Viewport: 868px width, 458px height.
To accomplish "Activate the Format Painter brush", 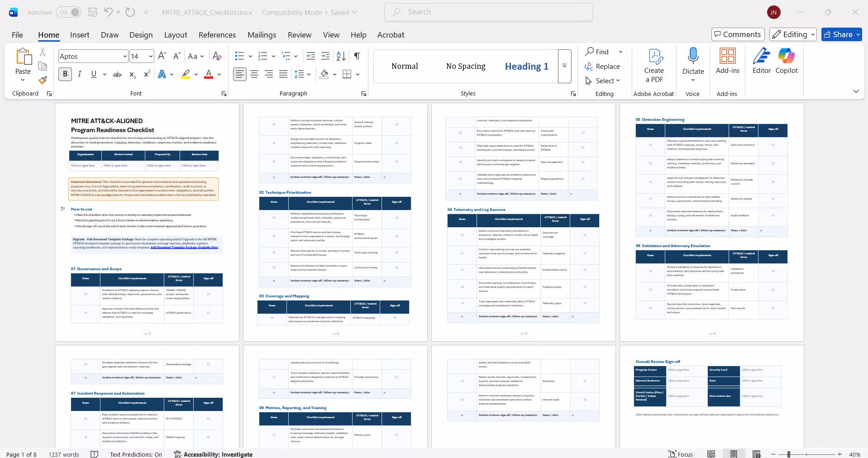I will pos(43,81).
